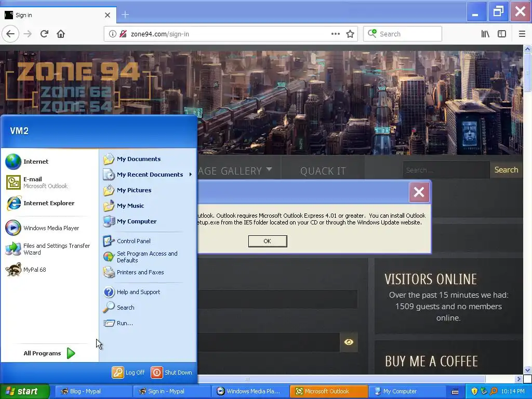Click the horizontal scroll right arrow
This screenshot has width=532, height=399.
point(518,379)
